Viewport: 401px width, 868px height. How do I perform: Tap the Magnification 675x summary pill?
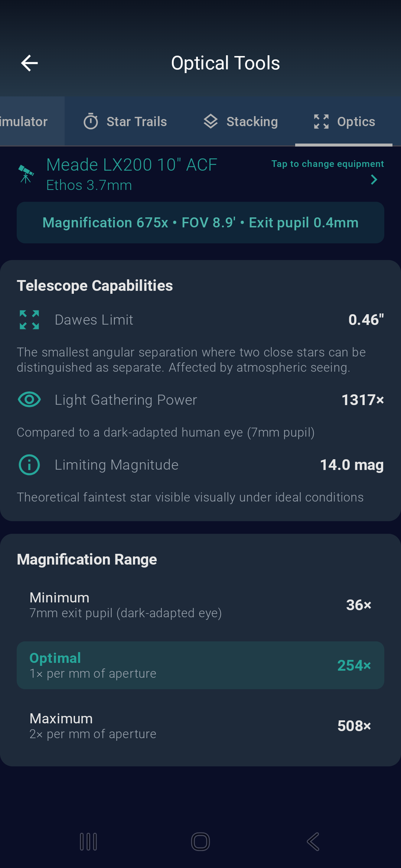tap(200, 223)
